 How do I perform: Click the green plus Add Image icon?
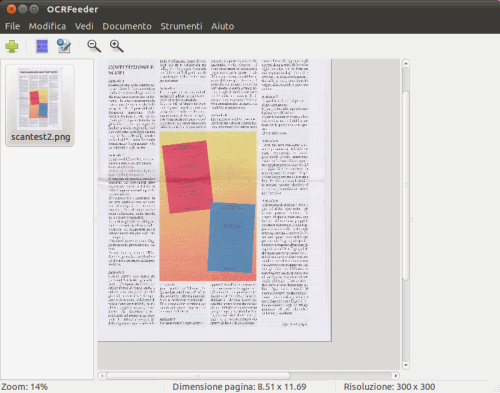tap(12, 46)
